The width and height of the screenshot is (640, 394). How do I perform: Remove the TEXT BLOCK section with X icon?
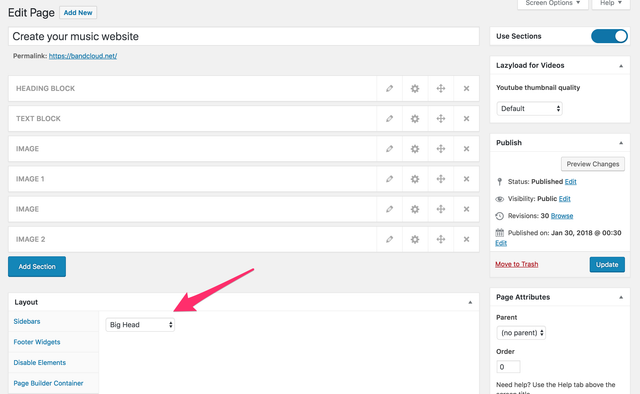[x=466, y=119]
